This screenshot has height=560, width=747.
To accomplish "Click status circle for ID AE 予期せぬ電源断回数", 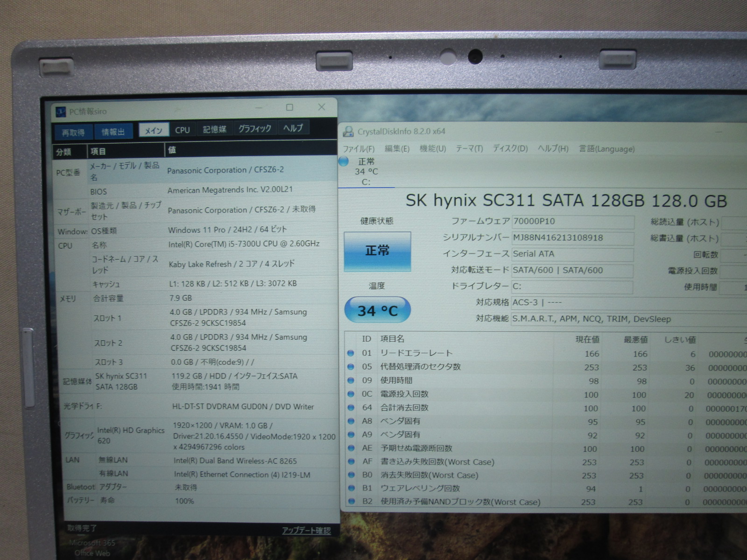I will click(x=351, y=448).
